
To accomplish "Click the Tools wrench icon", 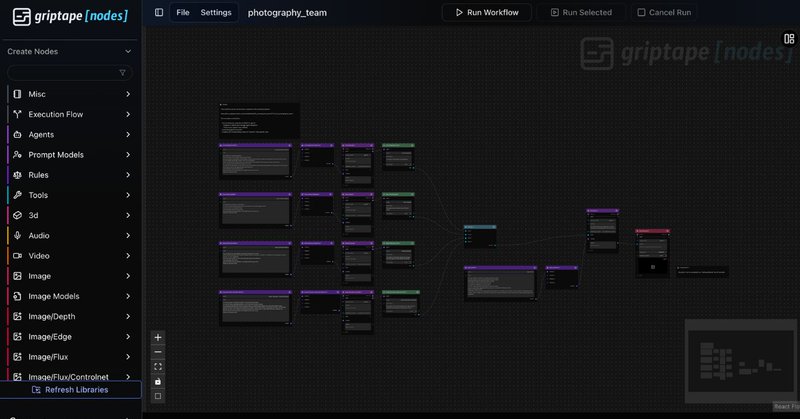I will pyautogui.click(x=17, y=195).
